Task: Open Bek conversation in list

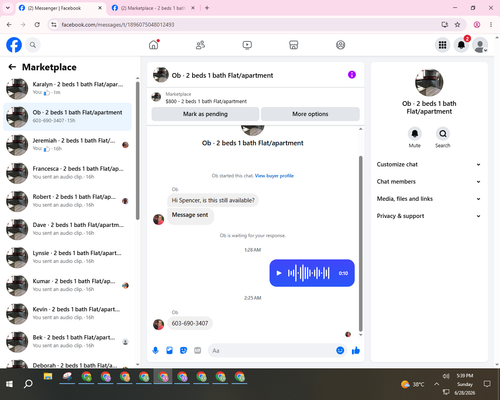Action: (x=67, y=342)
